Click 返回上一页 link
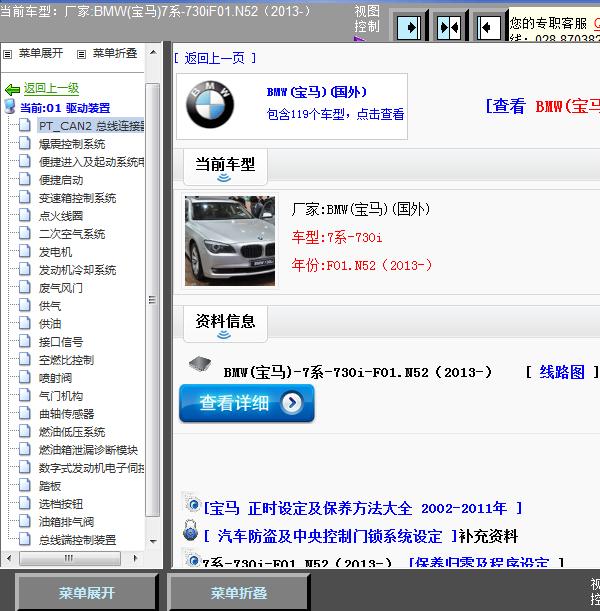 coord(215,58)
